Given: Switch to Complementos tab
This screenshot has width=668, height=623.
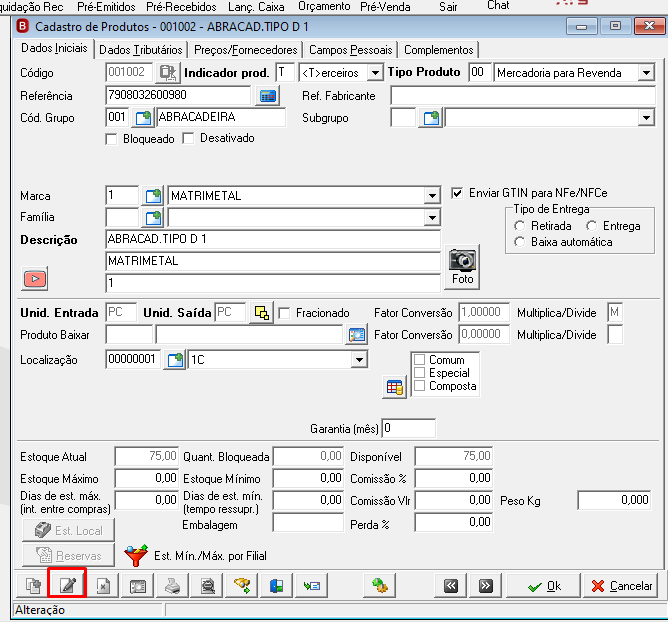Looking at the screenshot, I should (438, 50).
